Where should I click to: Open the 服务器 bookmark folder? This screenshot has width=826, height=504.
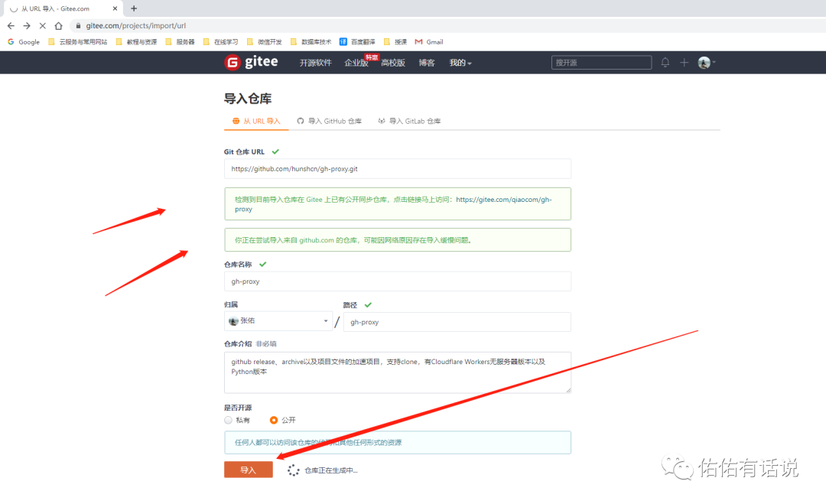(x=180, y=41)
